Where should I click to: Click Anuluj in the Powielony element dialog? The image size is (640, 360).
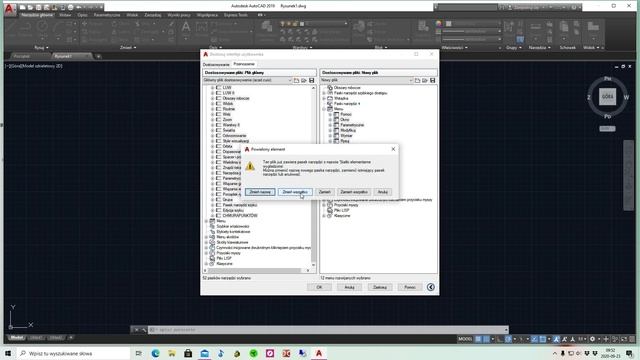click(382, 192)
